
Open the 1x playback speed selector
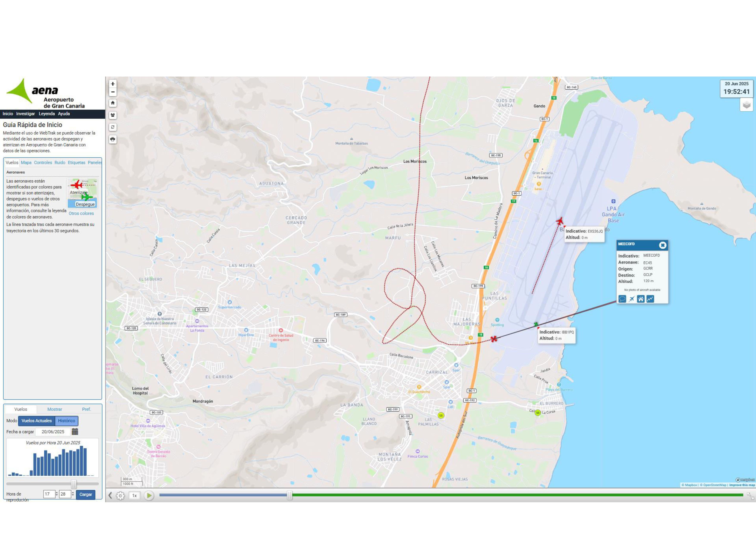tap(134, 496)
